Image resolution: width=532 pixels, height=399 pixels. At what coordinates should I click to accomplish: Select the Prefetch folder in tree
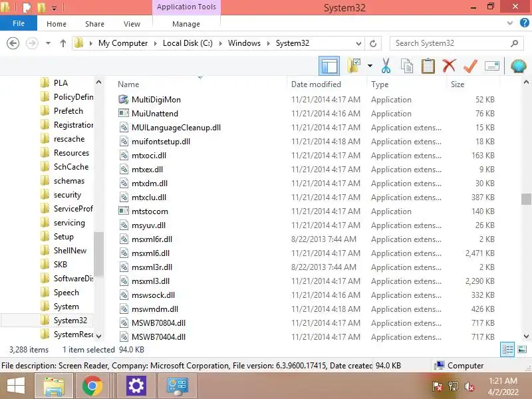[68, 110]
